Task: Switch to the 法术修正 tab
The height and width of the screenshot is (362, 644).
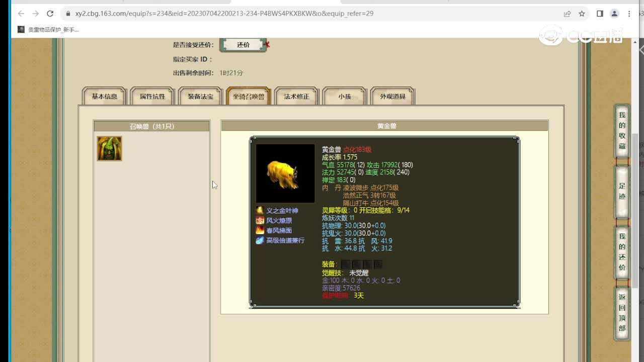Action: (296, 96)
